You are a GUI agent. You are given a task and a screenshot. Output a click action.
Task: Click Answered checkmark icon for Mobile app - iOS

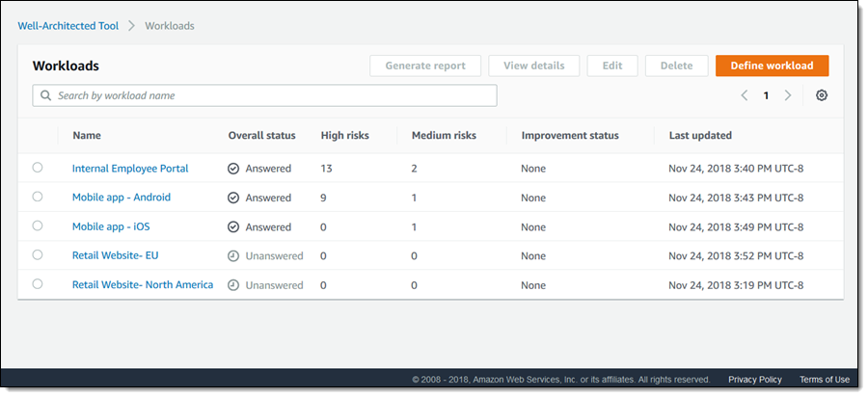click(x=233, y=227)
